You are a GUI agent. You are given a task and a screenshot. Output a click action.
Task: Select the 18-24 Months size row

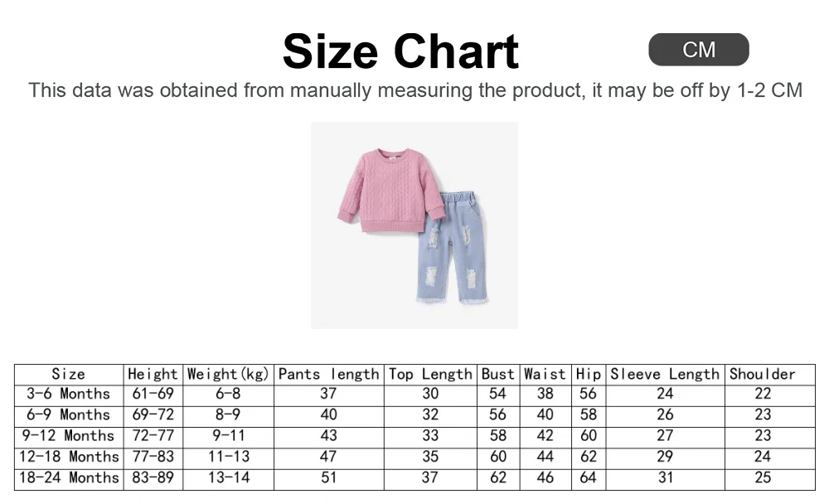pyautogui.click(x=415, y=480)
